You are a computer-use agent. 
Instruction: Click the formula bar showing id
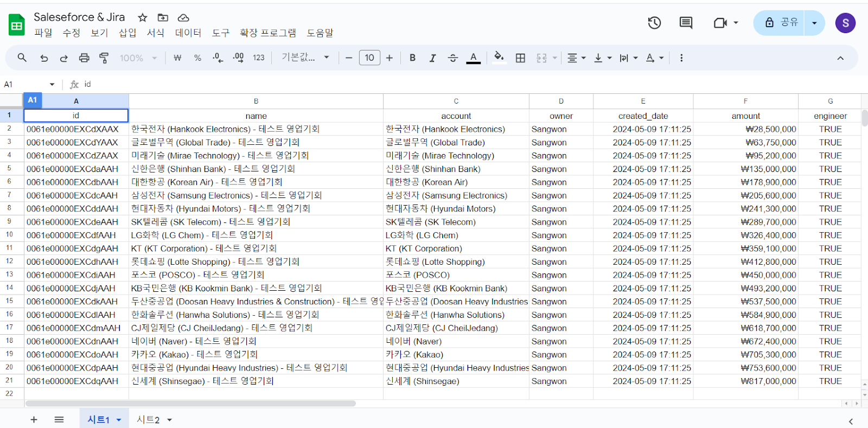(472, 85)
